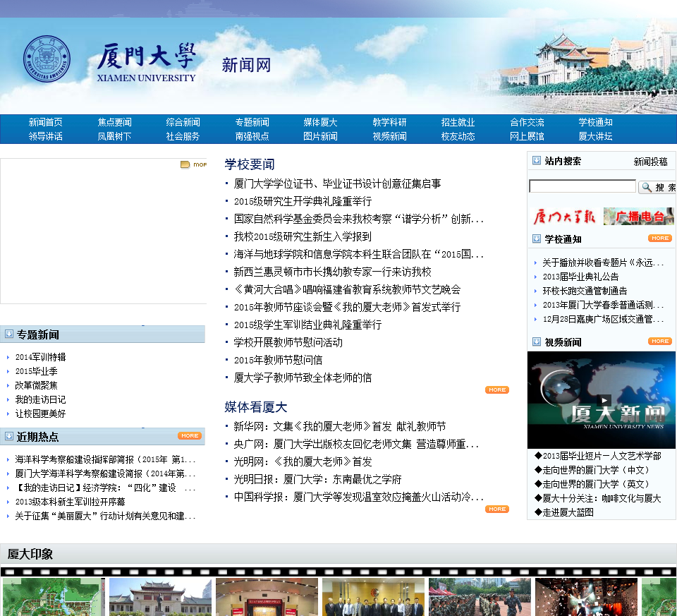
Task: Open 学校开展教师节慰问活动 article
Action: coord(288,342)
